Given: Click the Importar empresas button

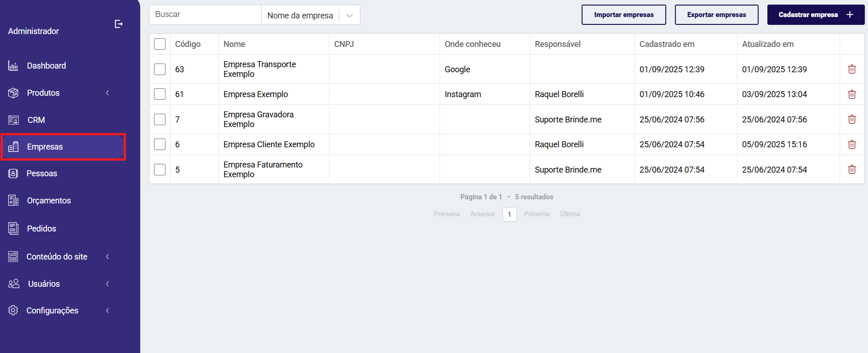Looking at the screenshot, I should [x=624, y=15].
